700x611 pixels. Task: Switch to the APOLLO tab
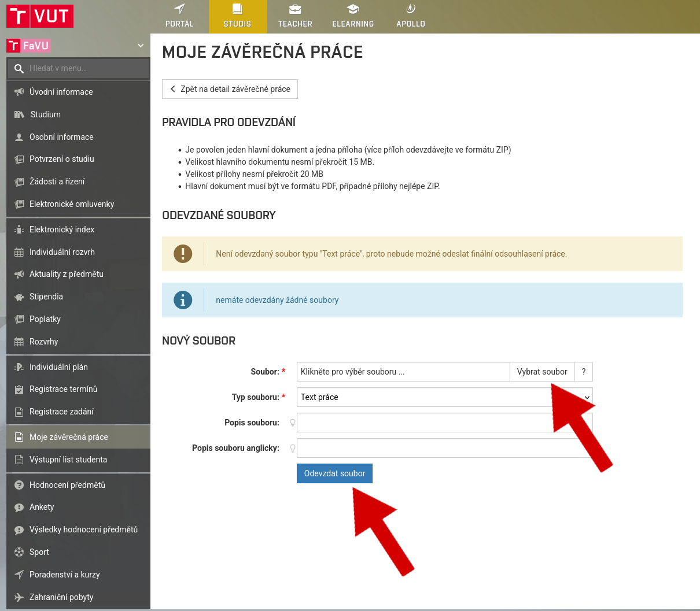tap(411, 17)
